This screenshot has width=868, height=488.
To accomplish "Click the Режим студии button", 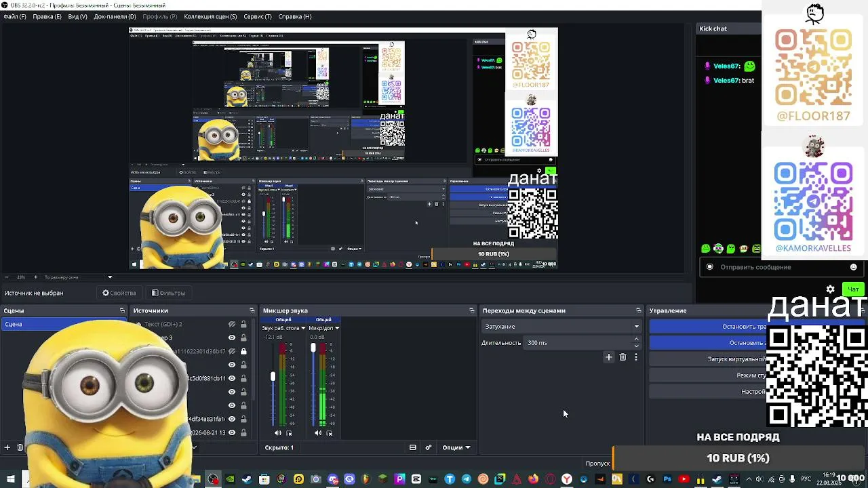I will 708,375.
